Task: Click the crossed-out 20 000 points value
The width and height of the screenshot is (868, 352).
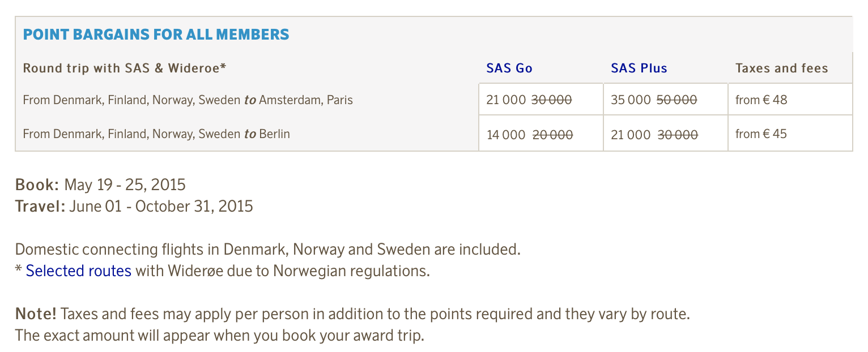Action: click(552, 135)
